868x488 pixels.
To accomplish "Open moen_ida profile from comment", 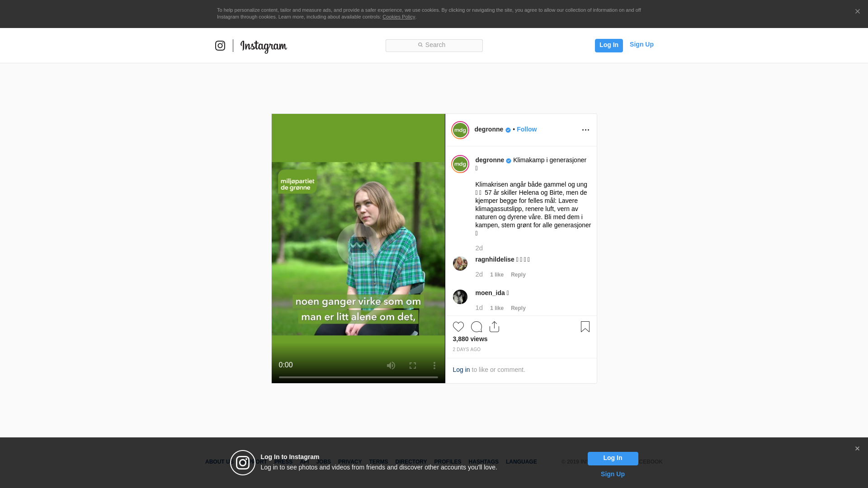I will (490, 293).
